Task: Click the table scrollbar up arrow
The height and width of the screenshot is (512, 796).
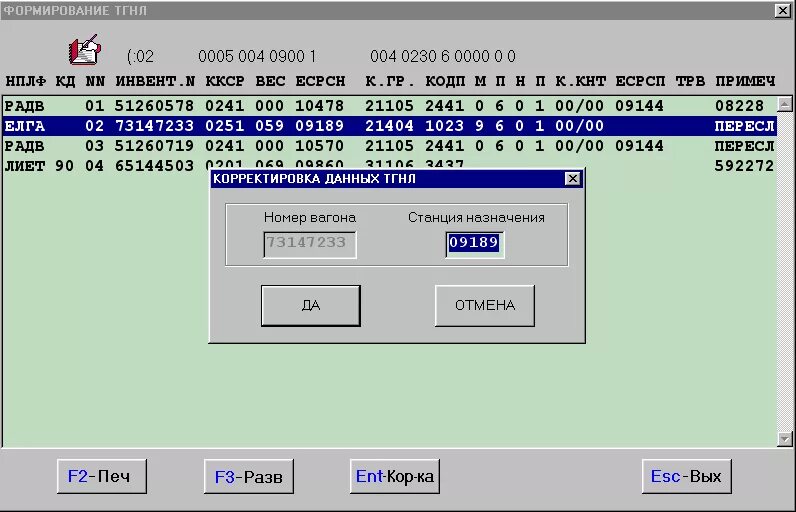Action: [784, 104]
